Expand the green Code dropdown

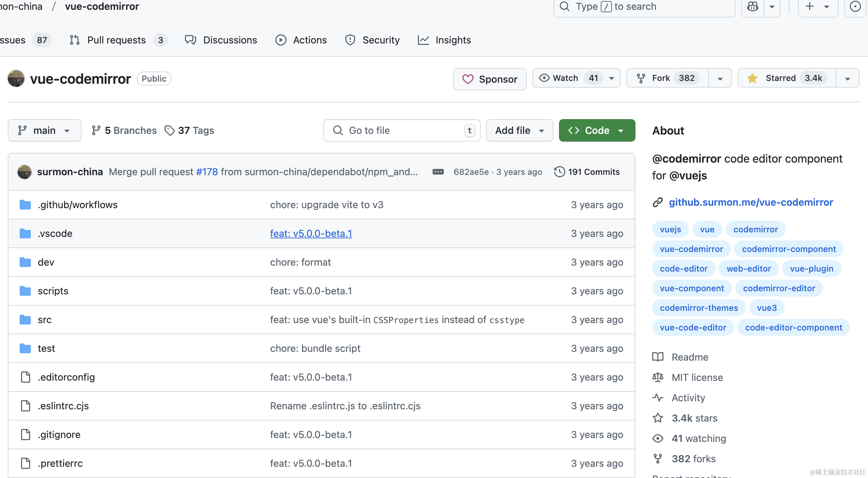pyautogui.click(x=597, y=130)
